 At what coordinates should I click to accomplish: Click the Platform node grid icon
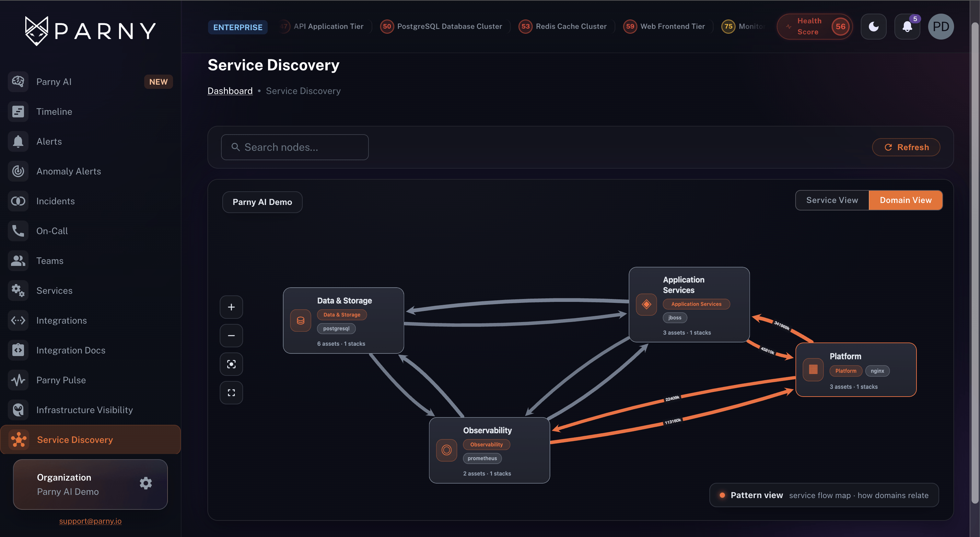[813, 370]
